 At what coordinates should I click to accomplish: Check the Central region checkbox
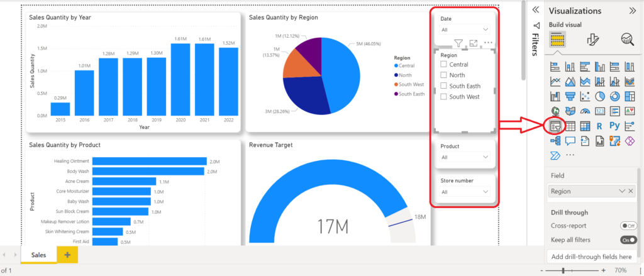point(444,65)
